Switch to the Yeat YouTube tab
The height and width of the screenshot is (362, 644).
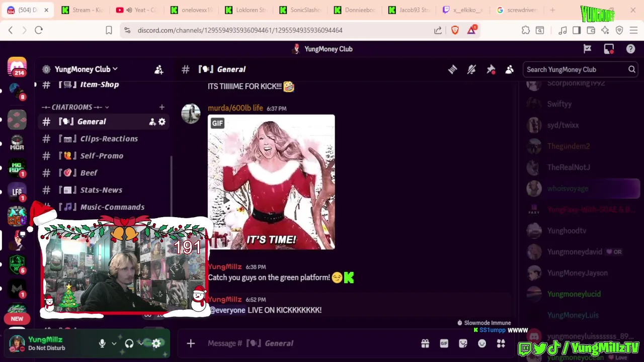pos(137,10)
